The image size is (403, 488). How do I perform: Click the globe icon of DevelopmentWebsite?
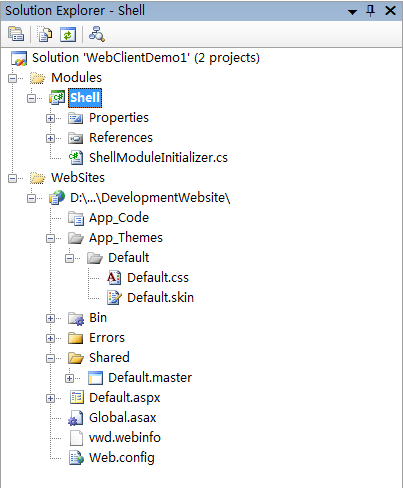point(57,197)
